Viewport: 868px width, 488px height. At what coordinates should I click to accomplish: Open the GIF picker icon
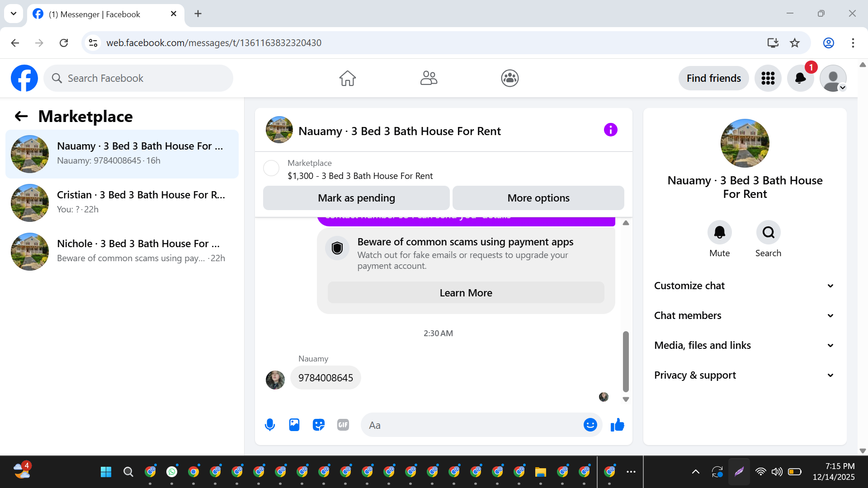343,425
